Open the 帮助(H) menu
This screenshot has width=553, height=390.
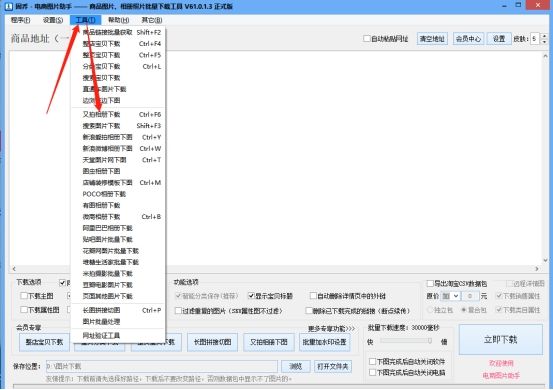(x=118, y=20)
